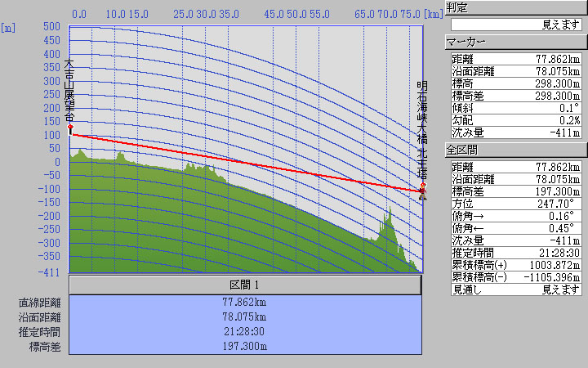Select the 区間 1 column header

click(x=245, y=285)
